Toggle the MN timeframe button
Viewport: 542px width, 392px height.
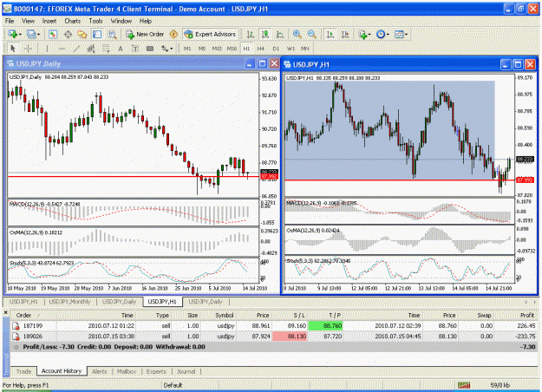coord(305,49)
